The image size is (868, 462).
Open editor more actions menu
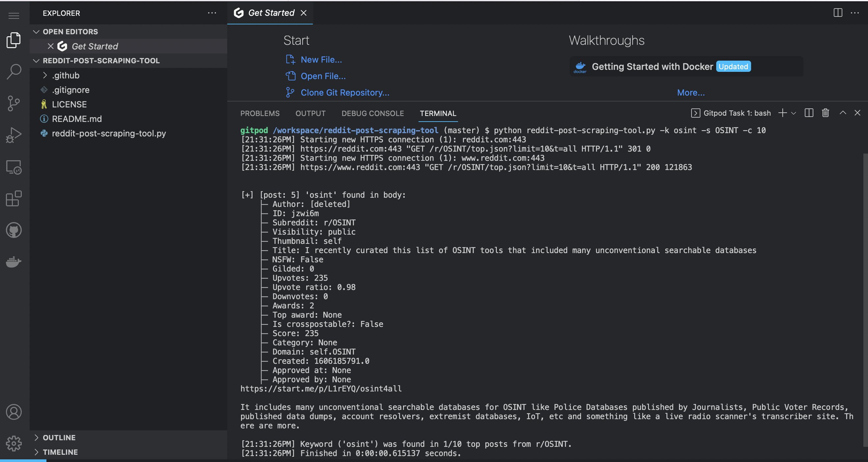click(855, 13)
